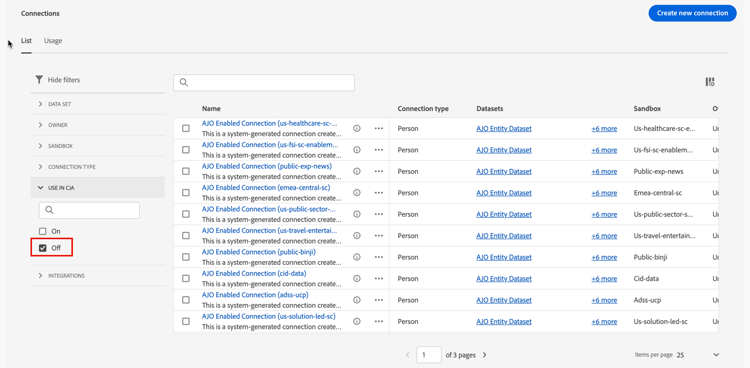Click info icon for us-healthcare-sc connection
This screenshot has height=368, width=750.
click(x=356, y=128)
